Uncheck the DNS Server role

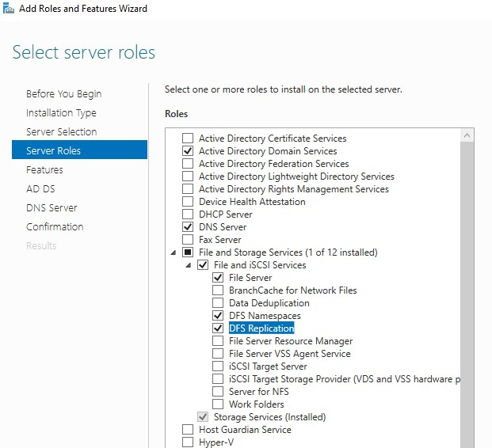(188, 226)
